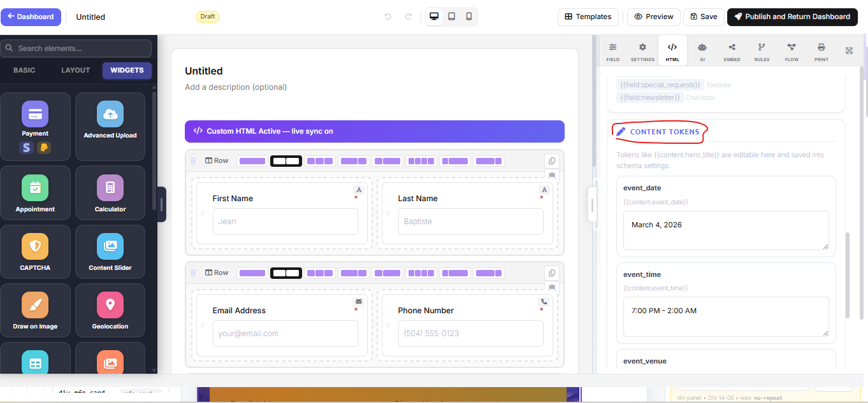Duplicate the Email Address row
The height and width of the screenshot is (403, 868).
552,273
